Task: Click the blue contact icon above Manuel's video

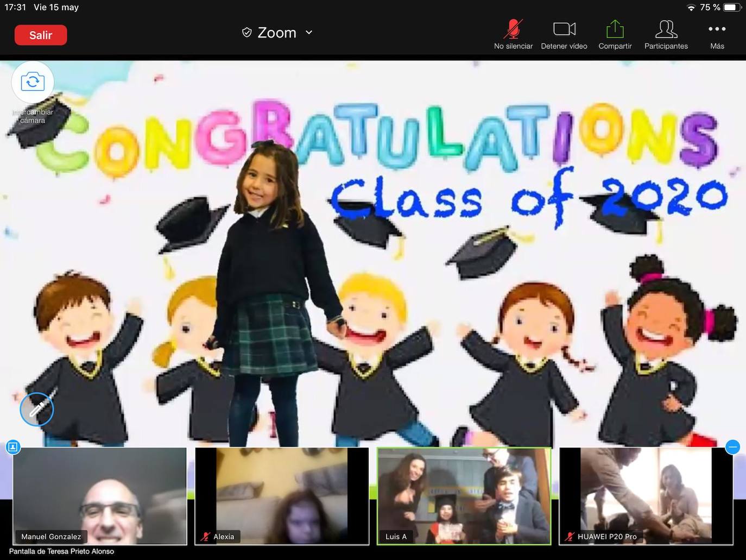Action: click(x=13, y=447)
